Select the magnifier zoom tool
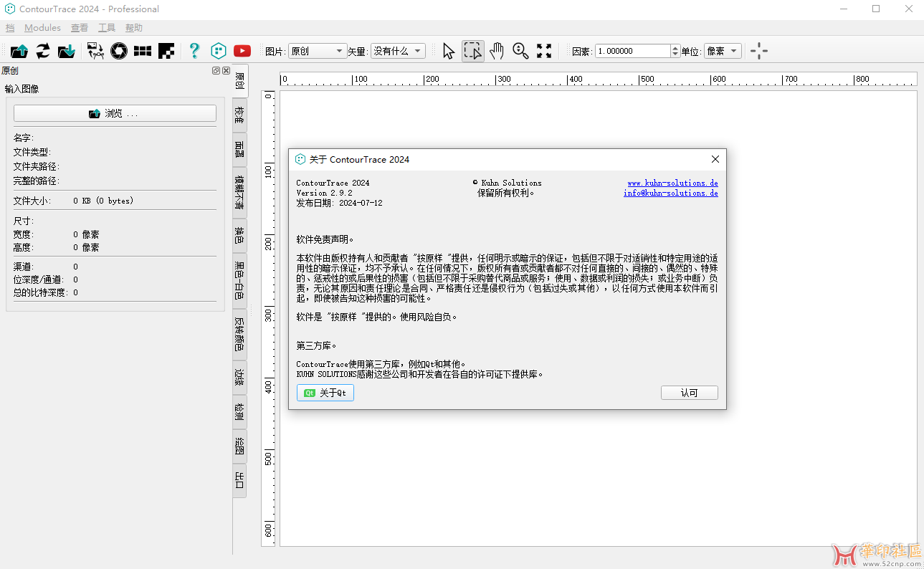 pyautogui.click(x=520, y=51)
